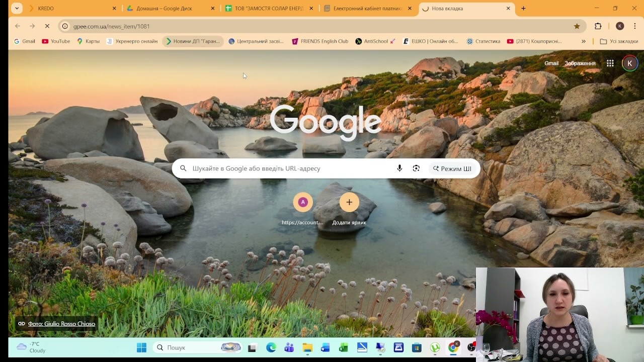The image size is (644, 362).
Task: Open Excel from taskbar
Action: 344,347
